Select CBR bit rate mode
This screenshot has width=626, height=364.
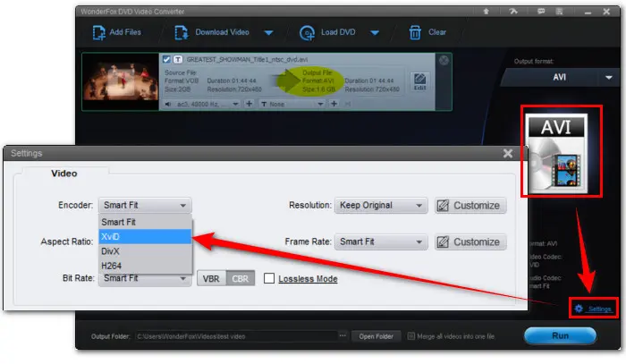point(241,278)
